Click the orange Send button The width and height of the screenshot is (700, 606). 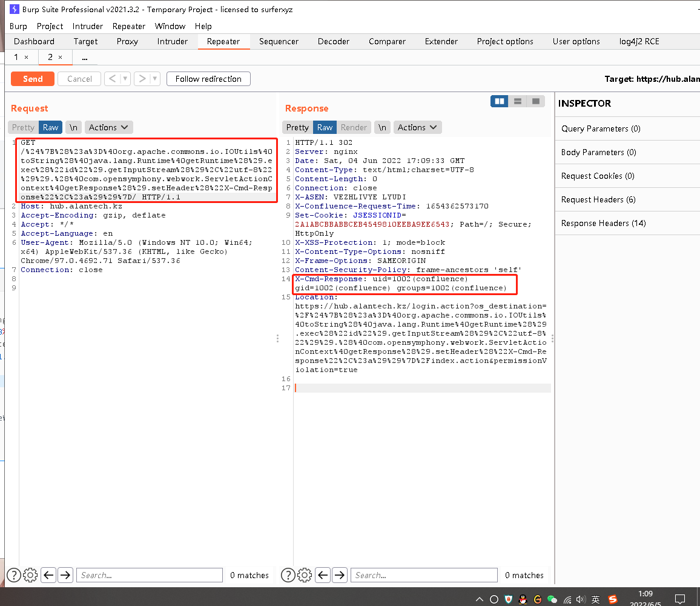click(33, 79)
